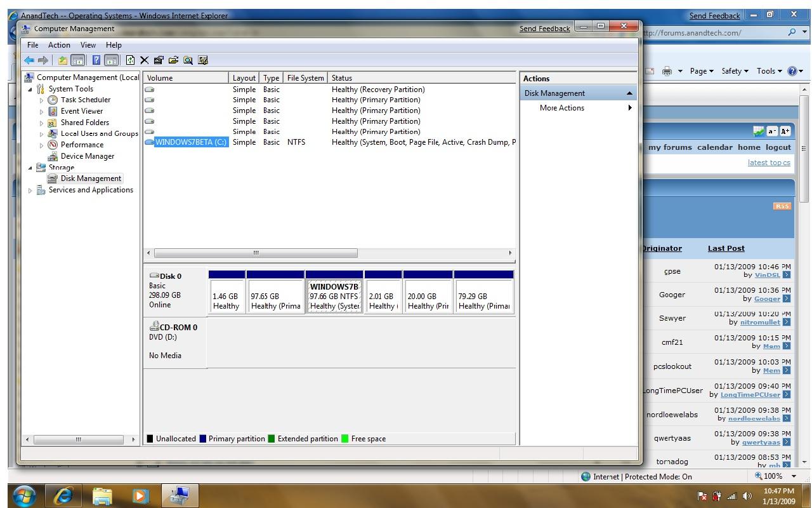Open Properties toolbar icon

click(x=159, y=60)
